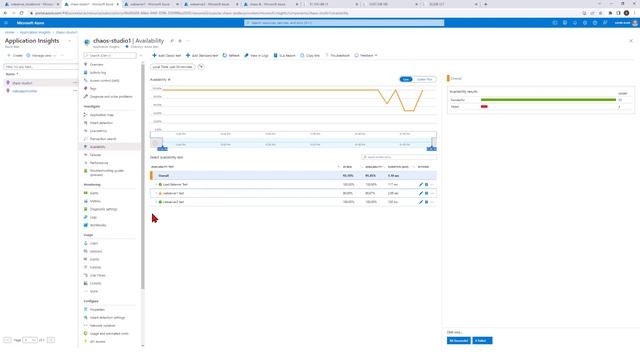This screenshot has width=640, height=360.
Task: Edit the Load Balancer Test
Action: pos(421,184)
